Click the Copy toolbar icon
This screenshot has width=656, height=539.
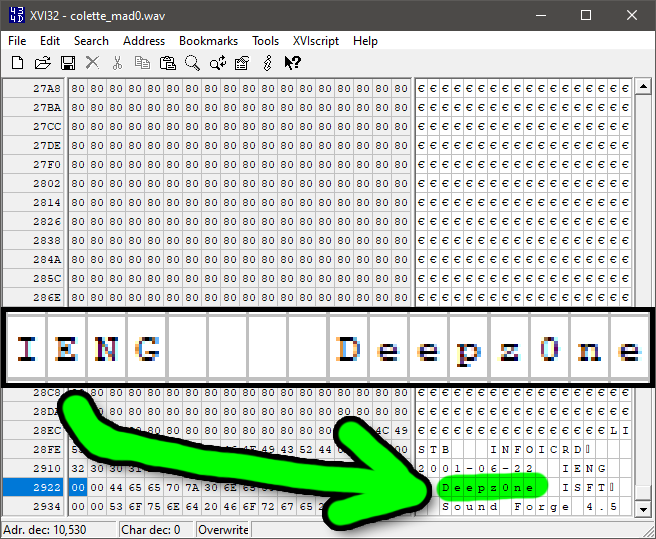tap(142, 63)
